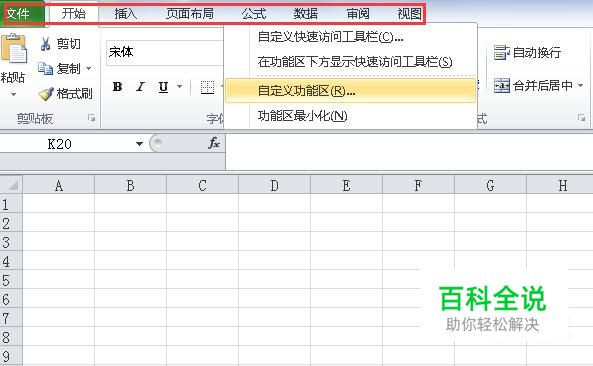Select row 3 header
This screenshot has width=593, height=366.
11,242
